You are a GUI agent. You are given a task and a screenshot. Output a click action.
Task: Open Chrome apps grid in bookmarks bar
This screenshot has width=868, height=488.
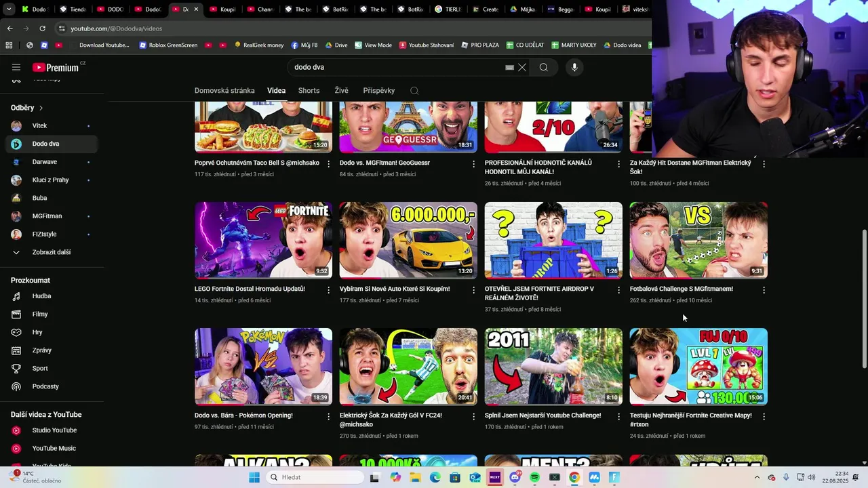(x=9, y=45)
